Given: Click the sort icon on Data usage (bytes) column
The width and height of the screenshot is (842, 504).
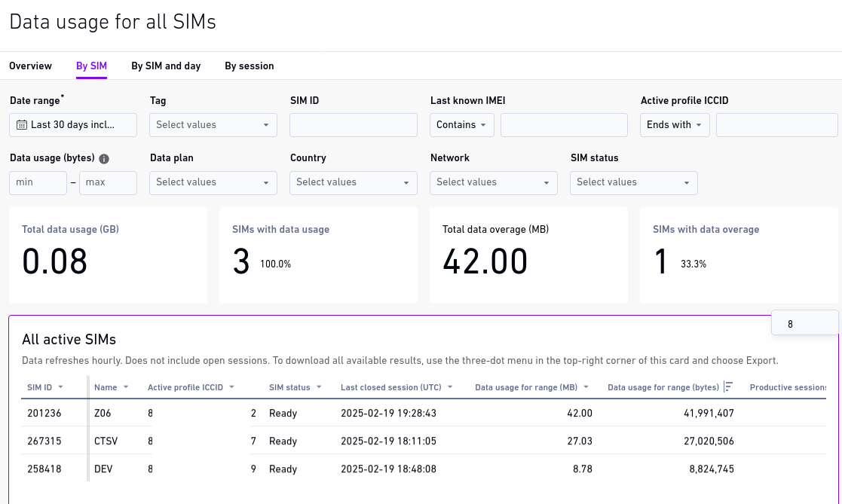Looking at the screenshot, I should (x=728, y=387).
